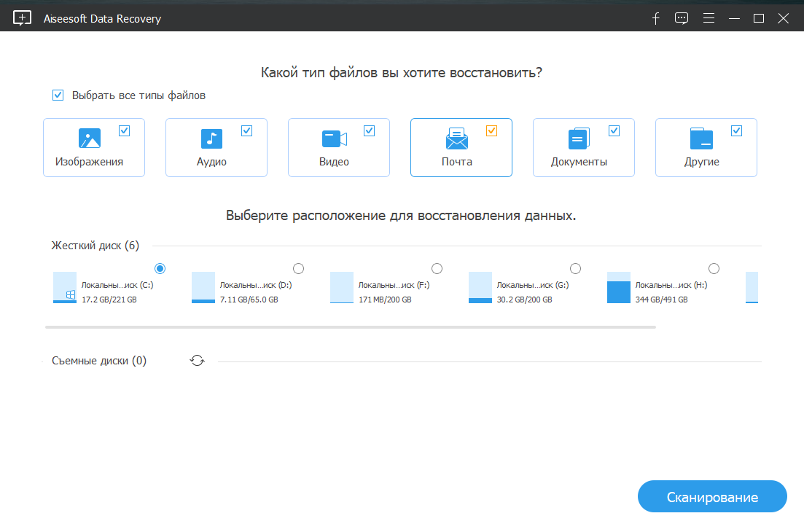Screen dimensions: 804x532
Task: Click drive (F:) usage bar
Action: (x=341, y=288)
